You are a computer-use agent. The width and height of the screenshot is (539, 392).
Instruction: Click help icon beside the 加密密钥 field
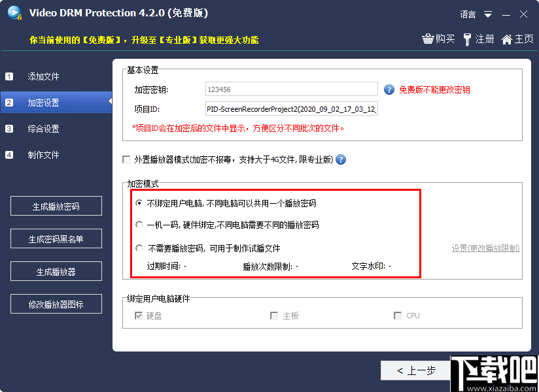(x=391, y=89)
